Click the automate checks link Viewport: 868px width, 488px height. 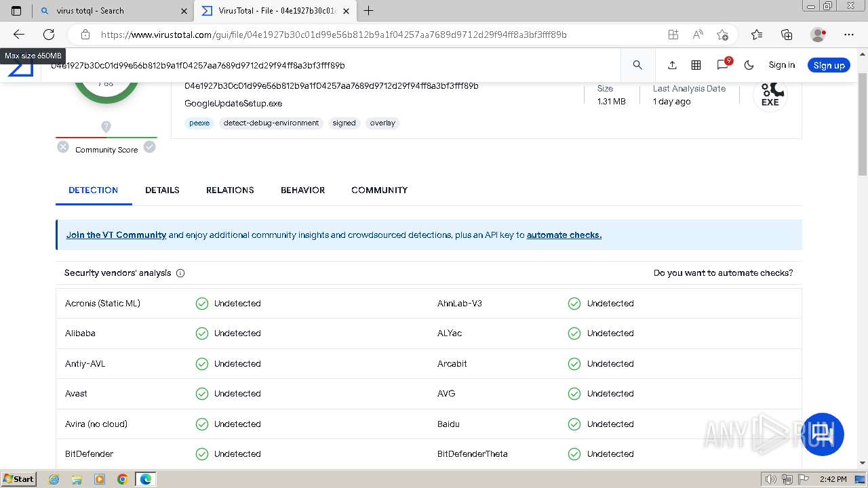(x=564, y=235)
